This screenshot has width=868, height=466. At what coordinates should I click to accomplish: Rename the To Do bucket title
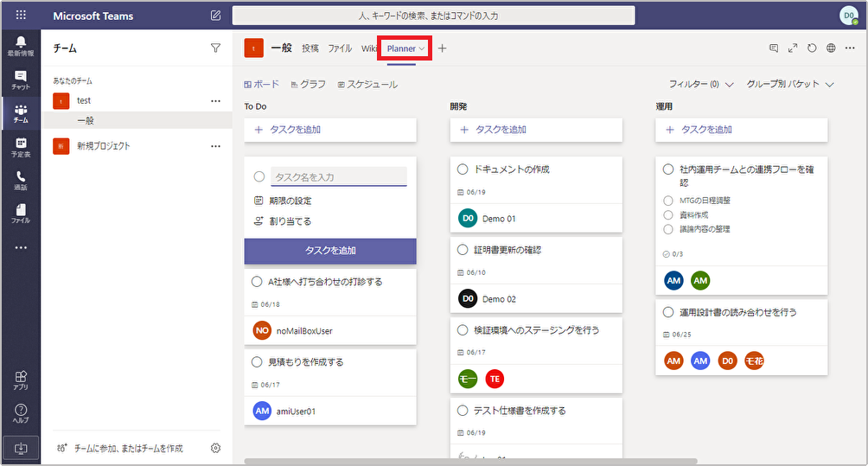(255, 106)
